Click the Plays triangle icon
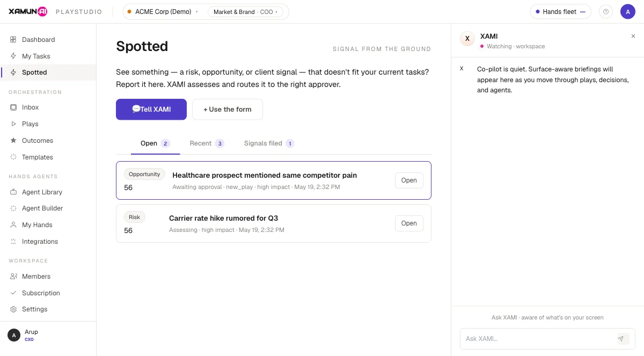The width and height of the screenshot is (644, 356). coord(13,123)
